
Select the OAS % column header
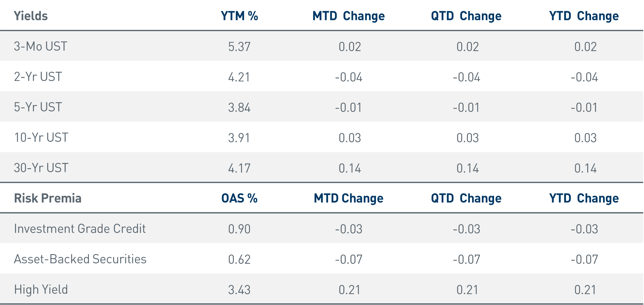coord(239,198)
